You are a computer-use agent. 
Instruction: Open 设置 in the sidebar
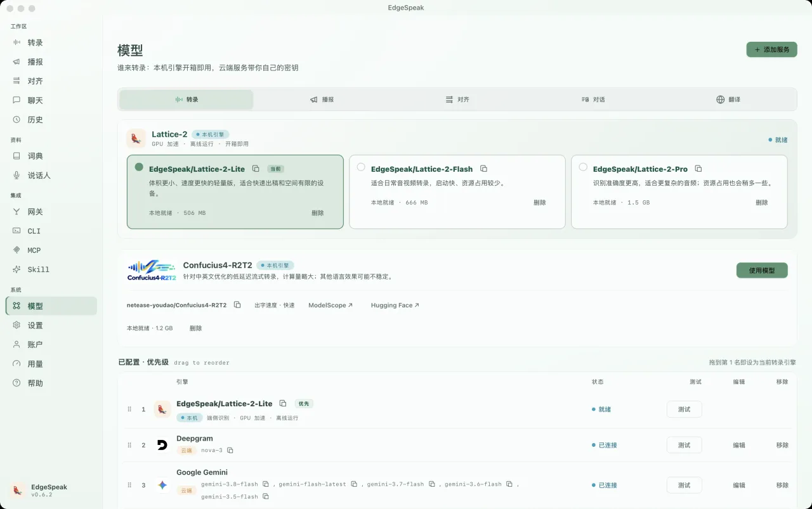(51, 325)
